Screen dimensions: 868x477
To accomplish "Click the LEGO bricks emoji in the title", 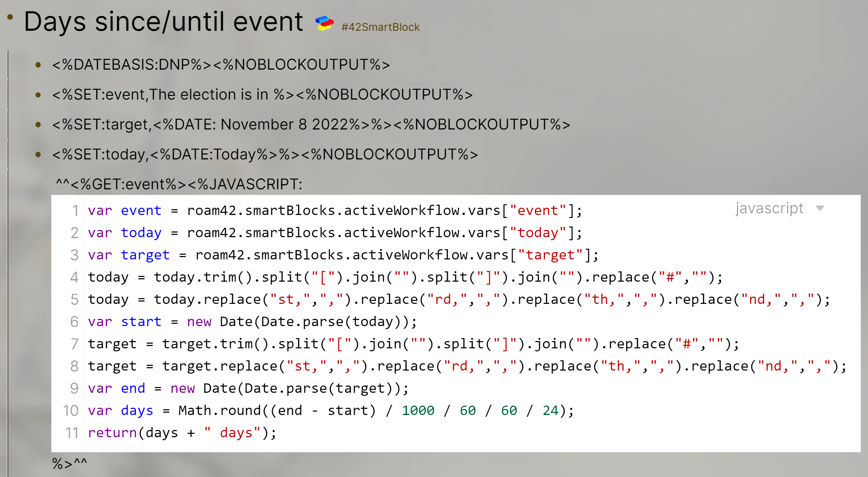I will [323, 22].
